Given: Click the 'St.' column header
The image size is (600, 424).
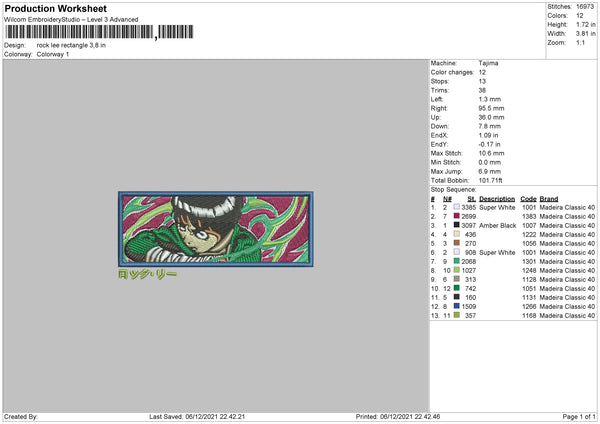Looking at the screenshot, I should pyautogui.click(x=471, y=199).
